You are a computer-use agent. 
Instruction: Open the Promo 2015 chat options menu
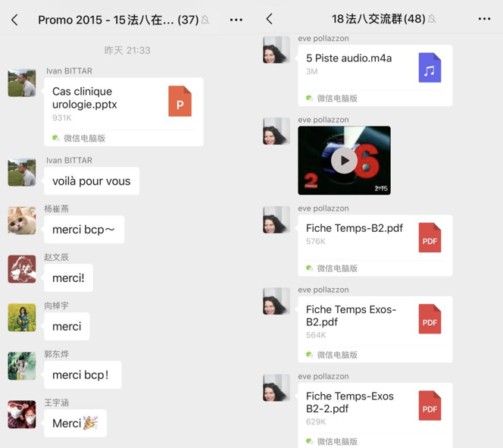coord(236,20)
